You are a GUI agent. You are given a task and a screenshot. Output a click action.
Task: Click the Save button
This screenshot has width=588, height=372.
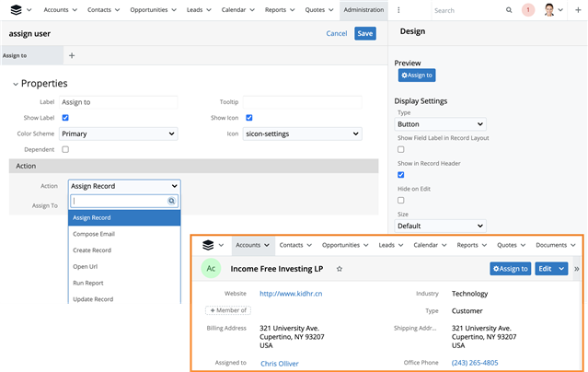coord(365,33)
